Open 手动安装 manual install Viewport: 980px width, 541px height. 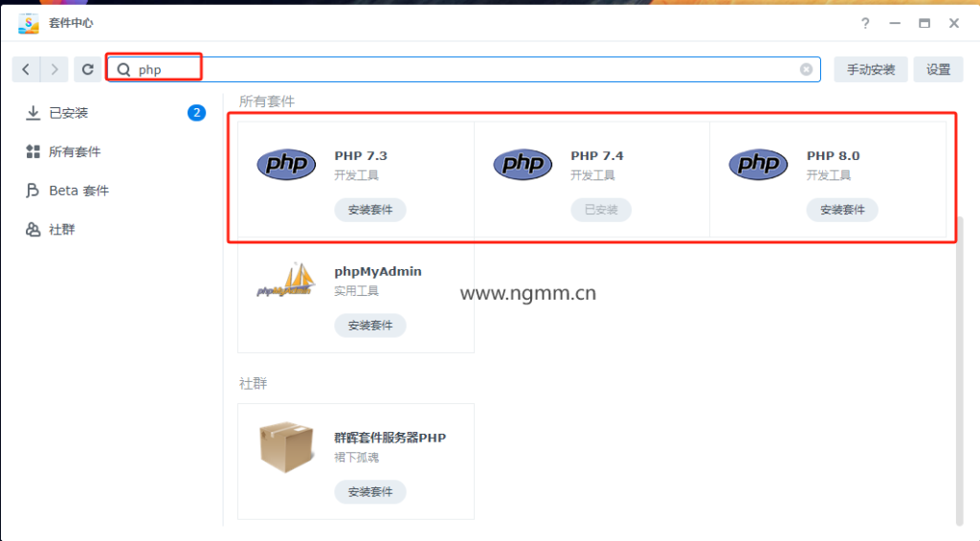point(871,70)
